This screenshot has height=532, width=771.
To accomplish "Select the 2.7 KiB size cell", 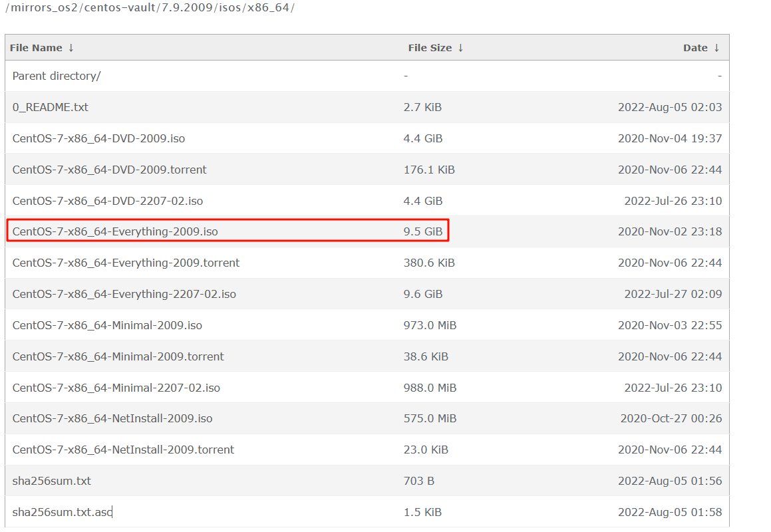I will pos(422,107).
